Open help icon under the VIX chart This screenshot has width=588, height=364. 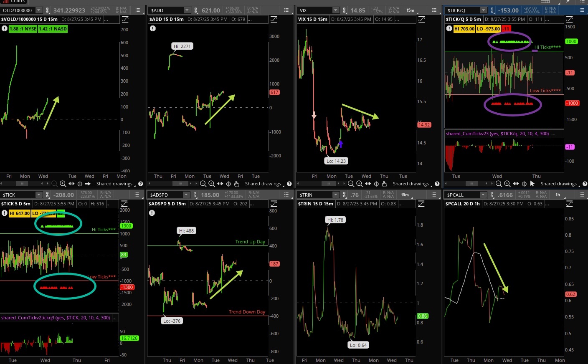(437, 184)
